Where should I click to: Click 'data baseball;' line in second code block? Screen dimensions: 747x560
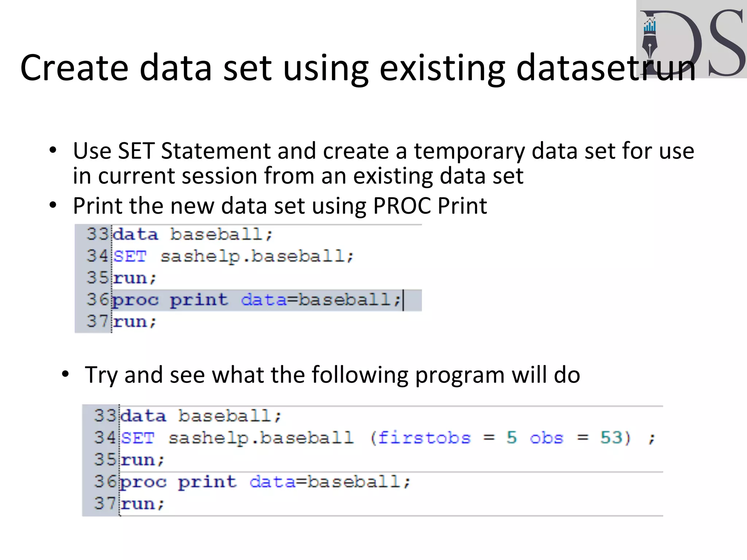pyautogui.click(x=201, y=416)
